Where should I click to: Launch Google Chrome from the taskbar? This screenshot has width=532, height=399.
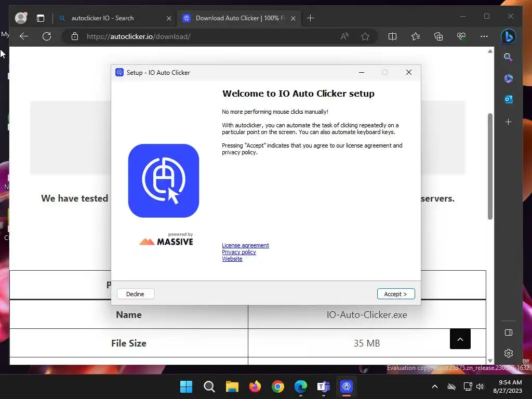click(x=278, y=387)
